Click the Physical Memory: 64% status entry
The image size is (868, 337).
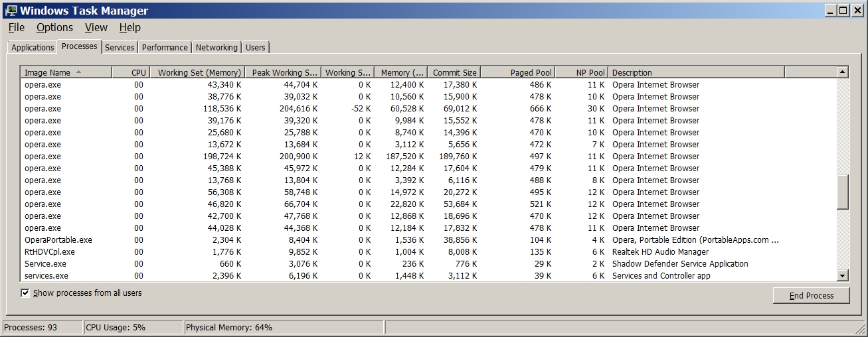(284, 328)
